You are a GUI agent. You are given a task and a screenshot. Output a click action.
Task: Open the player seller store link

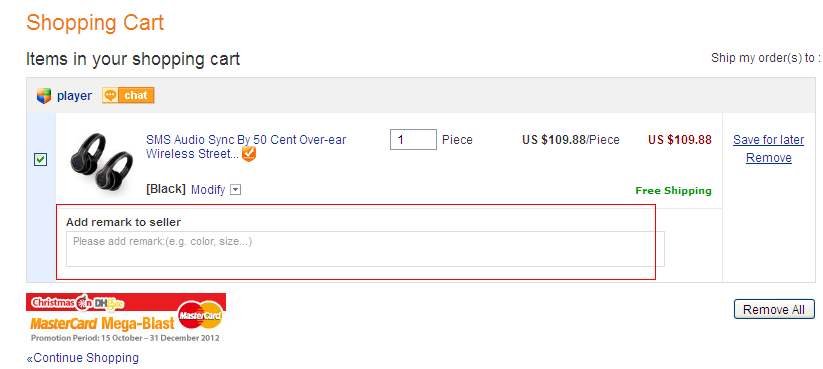[74, 96]
